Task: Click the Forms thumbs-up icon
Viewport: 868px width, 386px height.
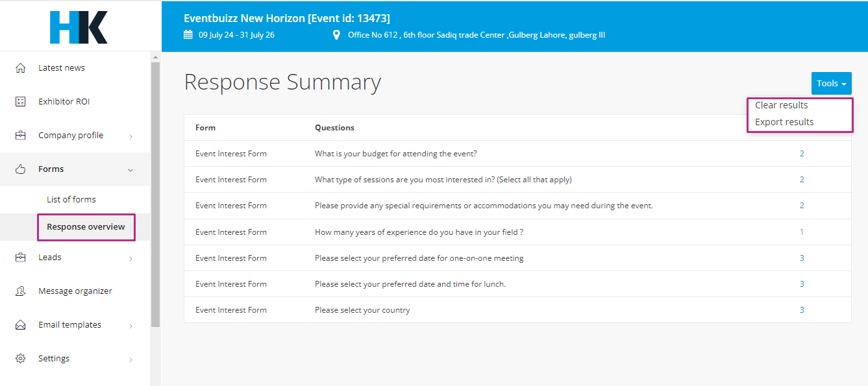Action: pyautogui.click(x=21, y=169)
